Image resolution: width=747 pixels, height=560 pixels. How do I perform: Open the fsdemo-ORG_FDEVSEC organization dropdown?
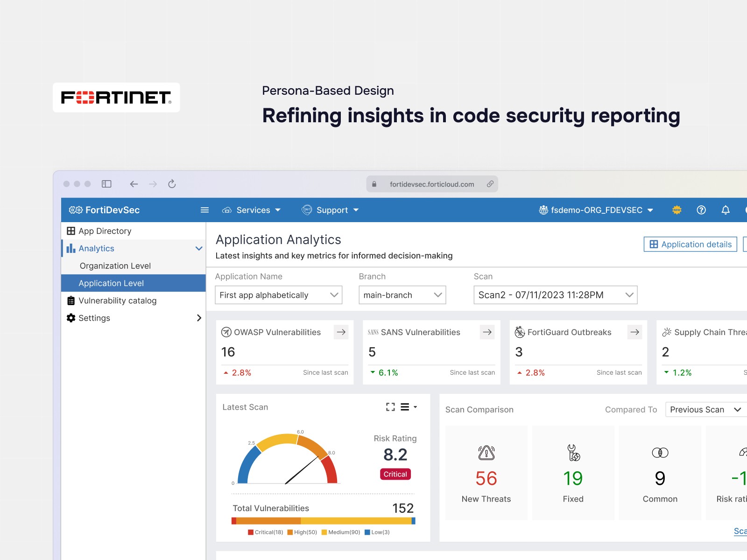tap(596, 210)
